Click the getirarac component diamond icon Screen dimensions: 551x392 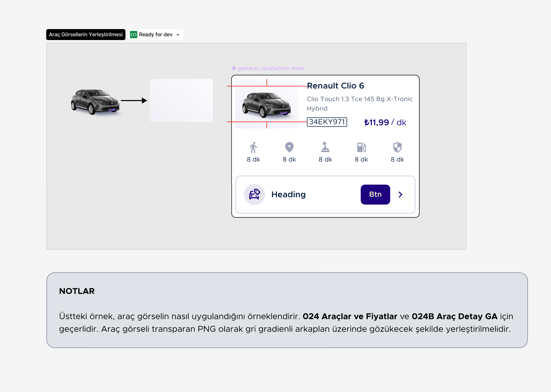click(234, 68)
